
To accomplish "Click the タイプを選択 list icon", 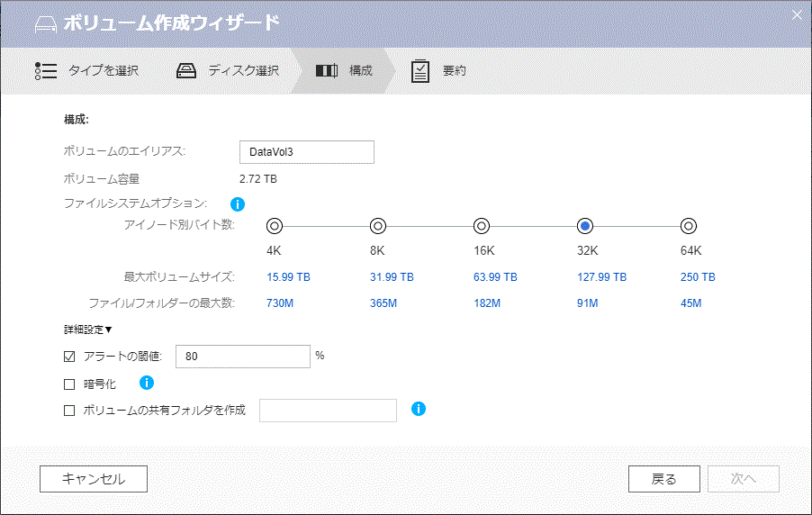I will tap(46, 71).
